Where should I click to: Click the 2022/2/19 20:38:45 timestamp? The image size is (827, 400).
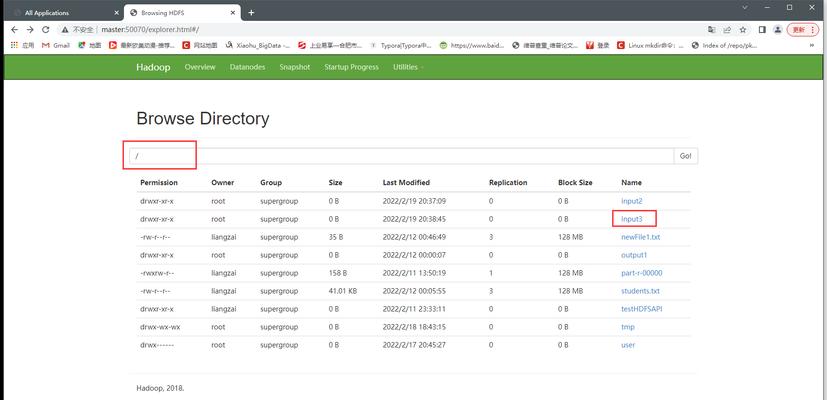point(415,219)
